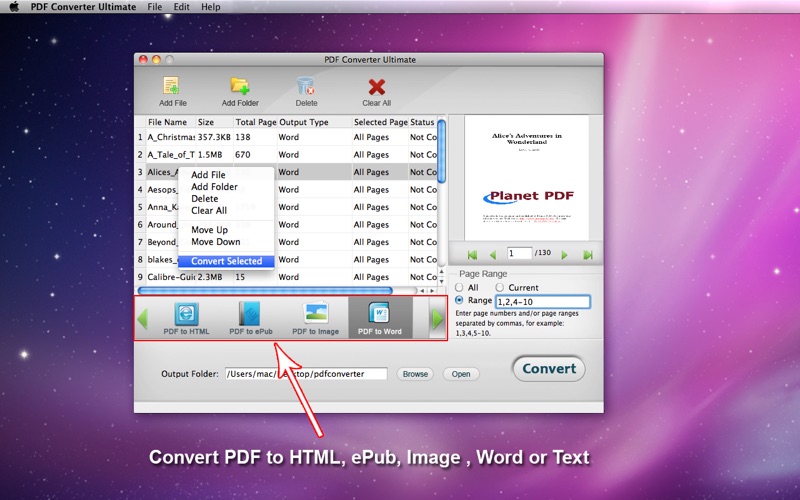Sort by Selected Page column header

[380, 122]
